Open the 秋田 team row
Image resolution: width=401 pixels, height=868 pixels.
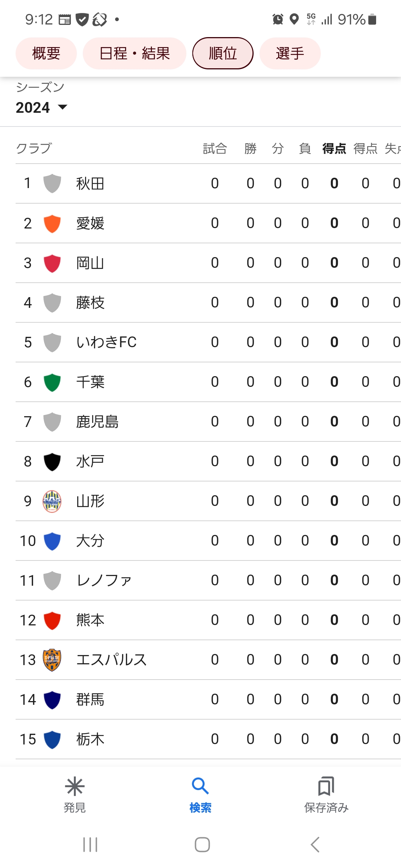(x=208, y=184)
